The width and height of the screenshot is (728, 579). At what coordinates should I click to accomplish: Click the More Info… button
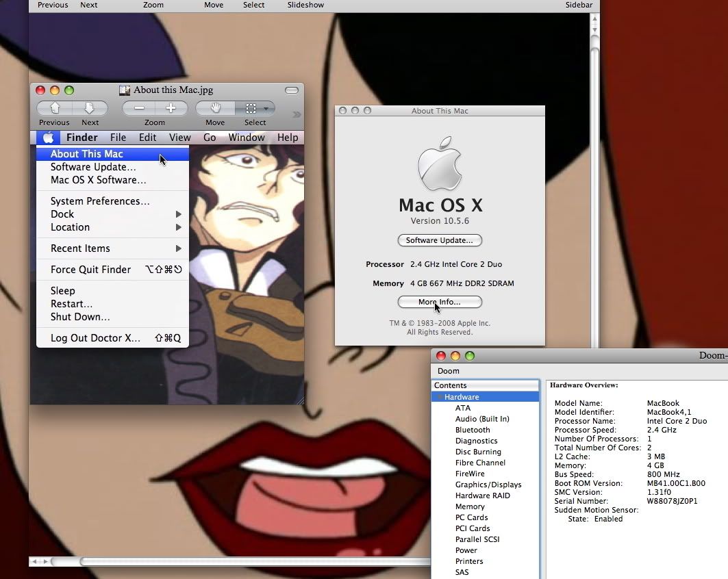coord(440,302)
